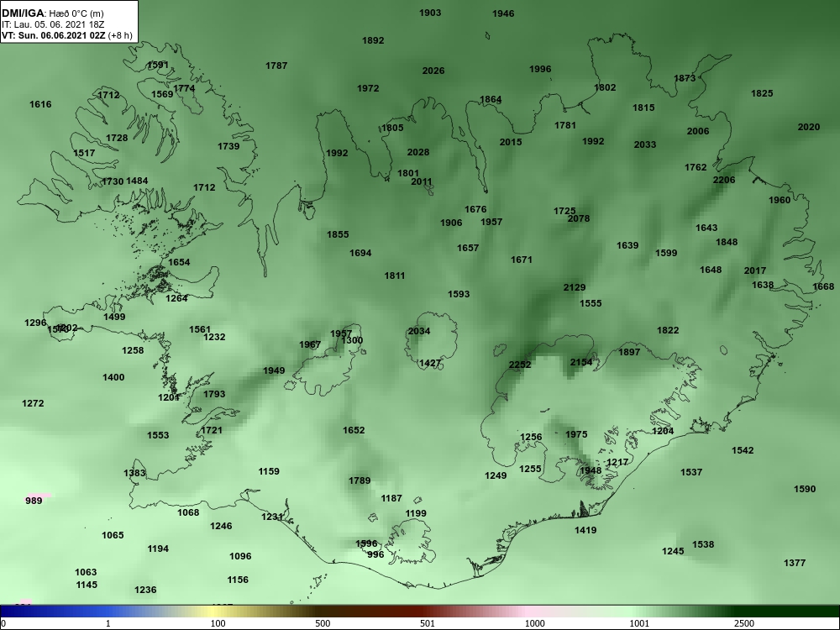This screenshot has width=840, height=630.
Task: Click the 1948 value near Öræfajökull
Action: 591,471
